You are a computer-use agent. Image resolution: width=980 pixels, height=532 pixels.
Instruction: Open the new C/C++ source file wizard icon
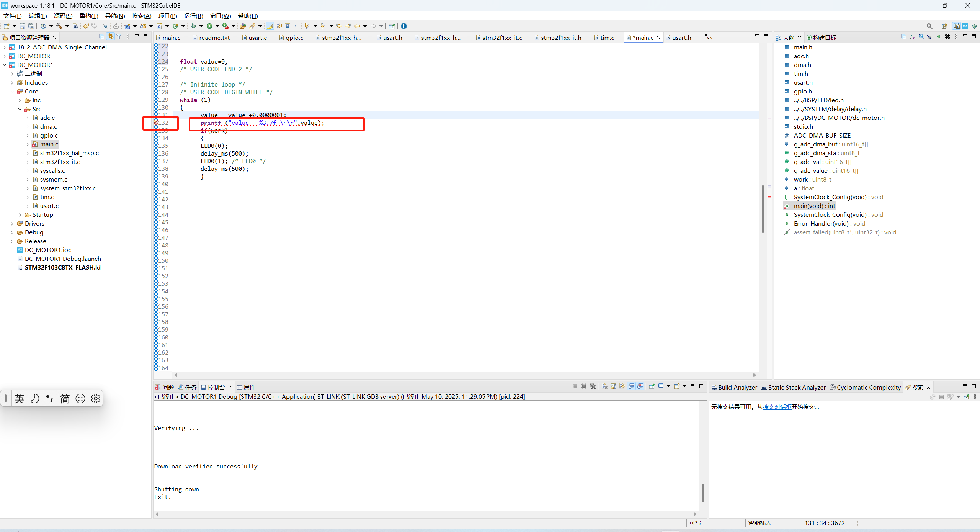coord(159,26)
